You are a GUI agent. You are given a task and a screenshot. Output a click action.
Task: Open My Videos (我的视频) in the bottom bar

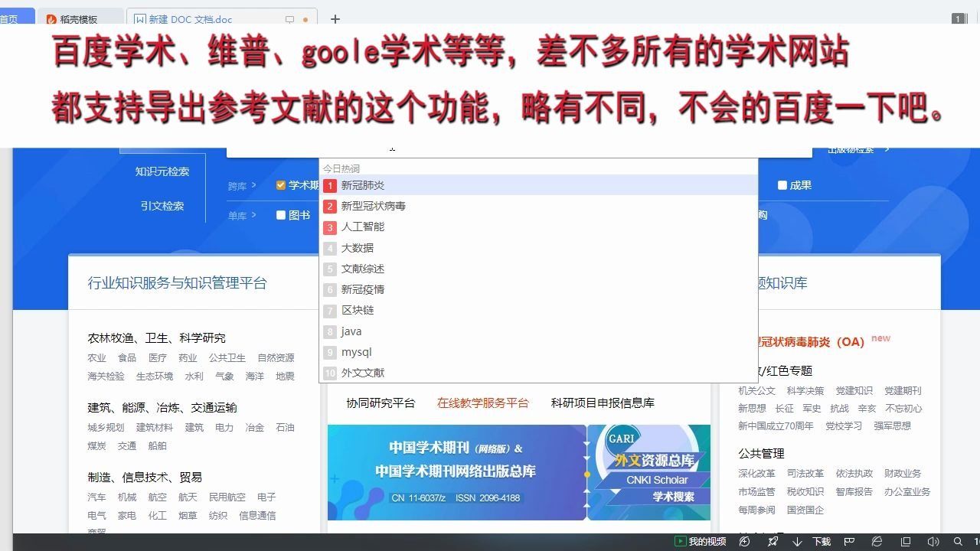point(700,542)
